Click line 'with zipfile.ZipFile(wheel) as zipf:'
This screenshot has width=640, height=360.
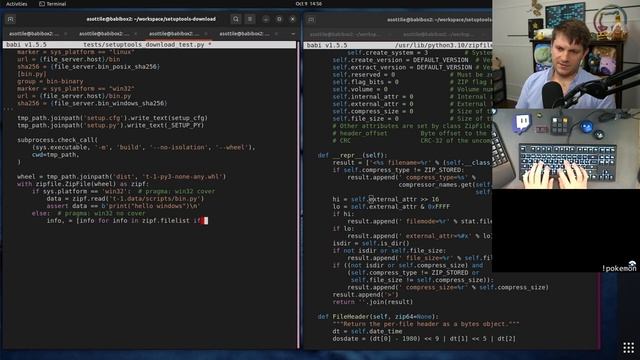83,184
